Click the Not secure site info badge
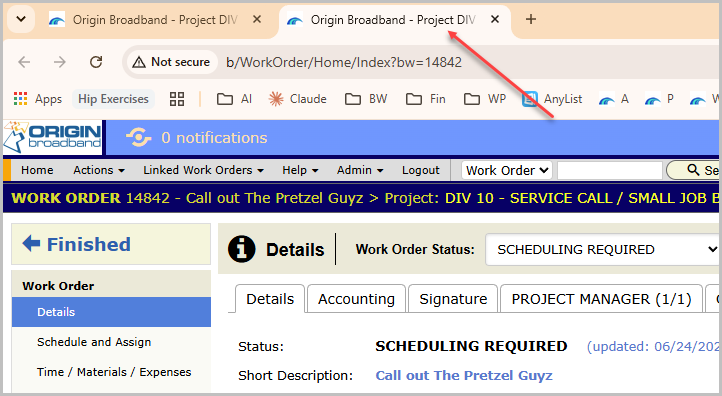The height and width of the screenshot is (396, 722). (x=171, y=62)
